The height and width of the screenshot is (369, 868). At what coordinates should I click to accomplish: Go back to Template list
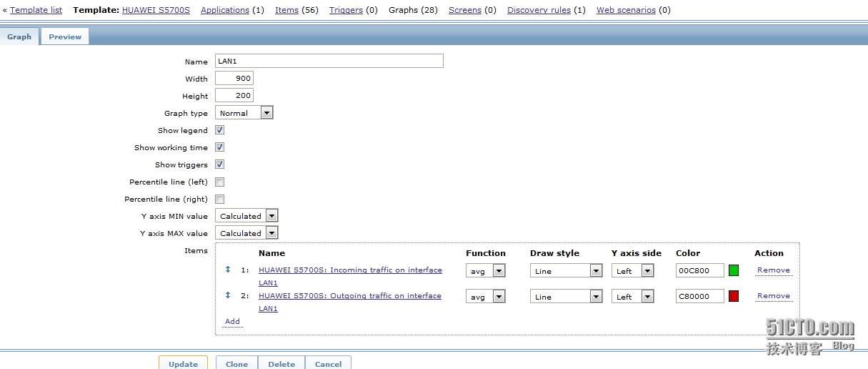coord(36,10)
